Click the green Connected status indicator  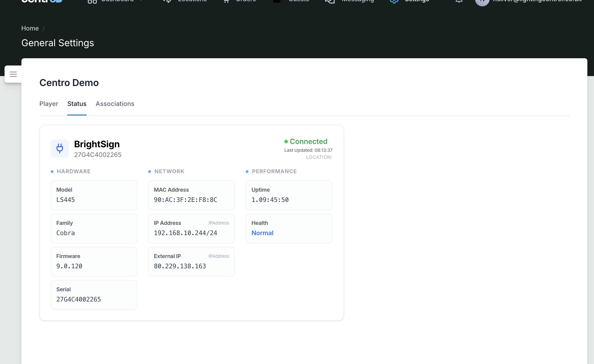coord(306,142)
